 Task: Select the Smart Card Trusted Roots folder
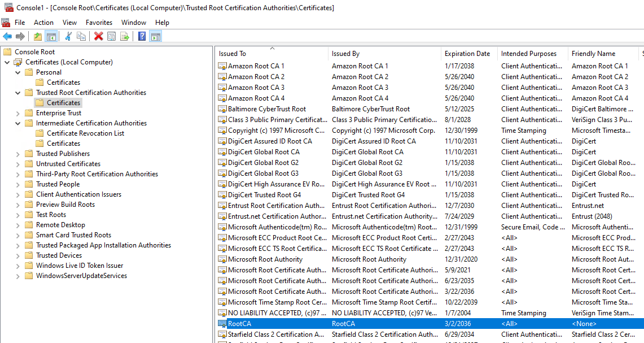pos(73,235)
